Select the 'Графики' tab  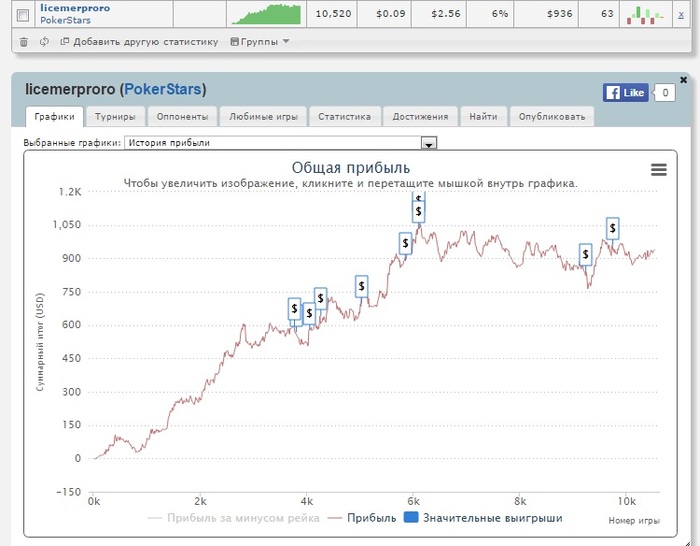pos(54,117)
